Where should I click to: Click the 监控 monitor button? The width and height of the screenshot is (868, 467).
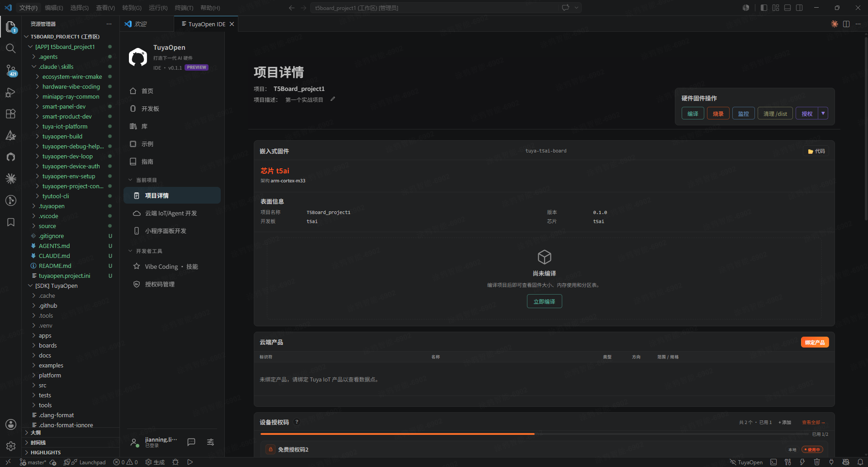click(x=744, y=114)
